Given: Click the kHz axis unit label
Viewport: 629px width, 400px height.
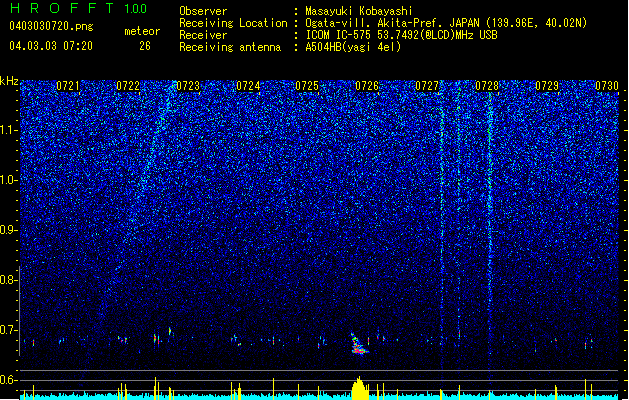Looking at the screenshot, I should 9,81.
